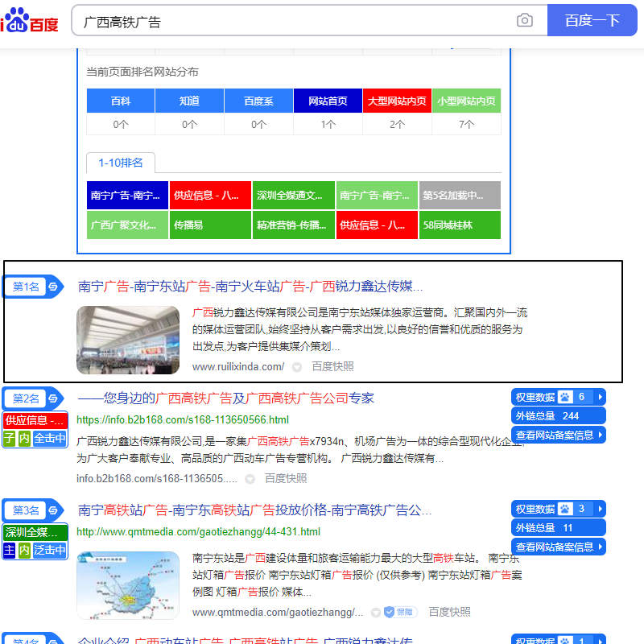Image resolution: width=644 pixels, height=644 pixels.
Task: Click the 网站首页 column header
Action: (328, 101)
